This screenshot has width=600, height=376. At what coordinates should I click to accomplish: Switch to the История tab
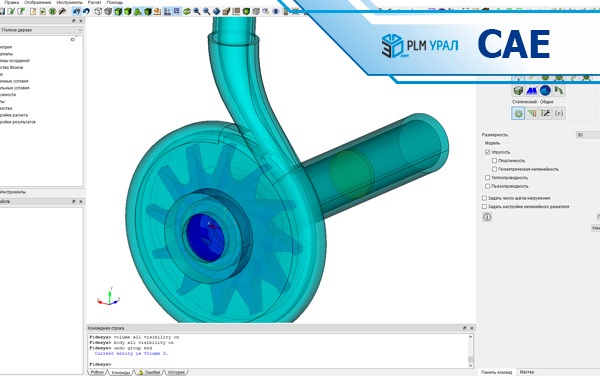176,372
